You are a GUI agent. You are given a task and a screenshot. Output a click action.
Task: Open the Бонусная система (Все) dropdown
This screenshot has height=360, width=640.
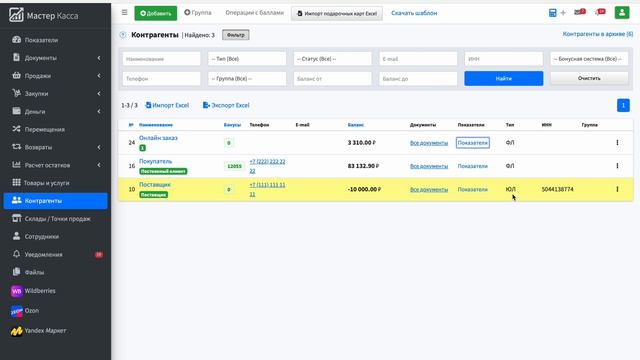589,59
